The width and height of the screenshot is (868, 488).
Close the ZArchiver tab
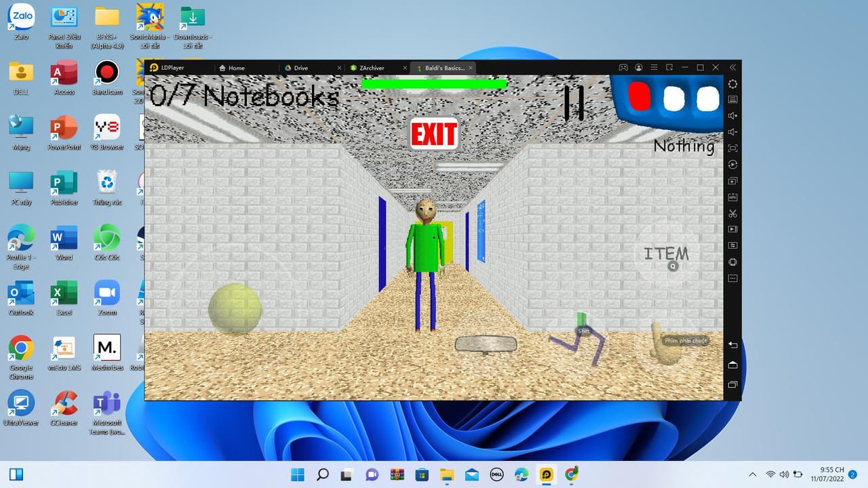[404, 68]
